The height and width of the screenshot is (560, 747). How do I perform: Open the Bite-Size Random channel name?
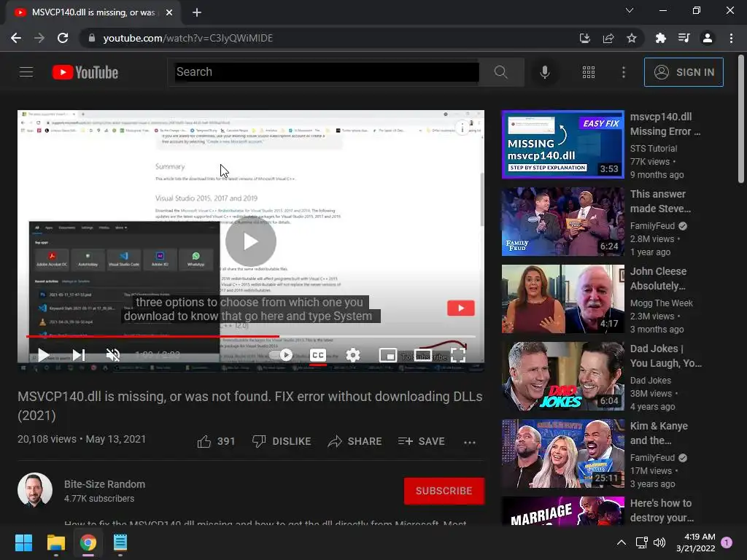point(105,484)
